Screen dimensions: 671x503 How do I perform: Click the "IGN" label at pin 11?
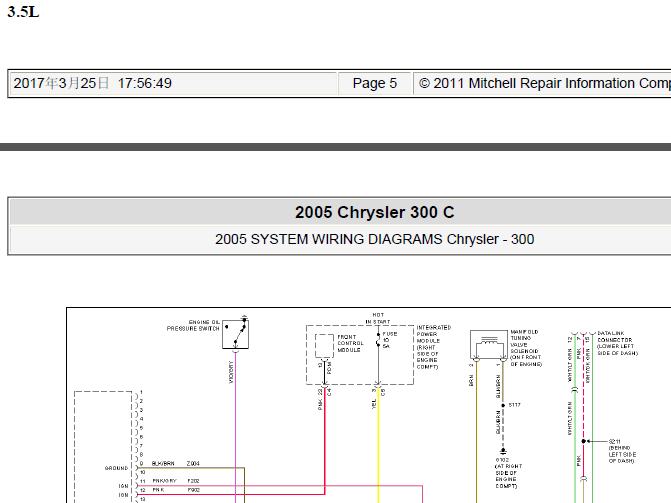coord(124,486)
